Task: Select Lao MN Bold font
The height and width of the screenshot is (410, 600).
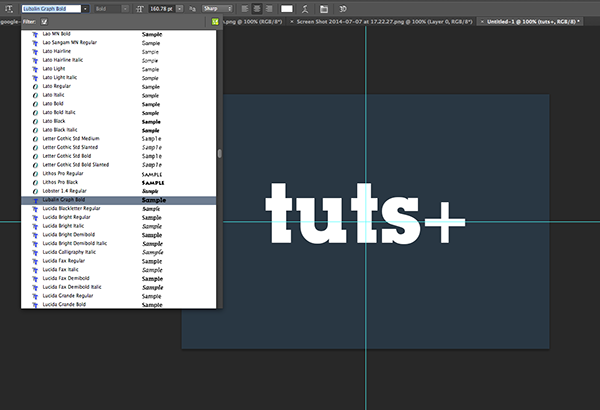Action: (119, 34)
